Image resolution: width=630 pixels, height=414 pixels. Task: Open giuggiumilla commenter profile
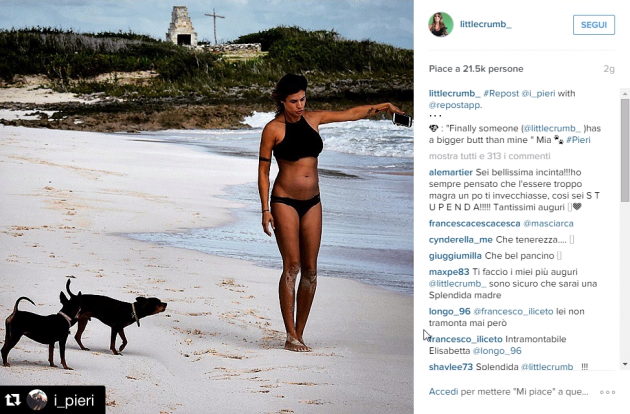click(455, 256)
